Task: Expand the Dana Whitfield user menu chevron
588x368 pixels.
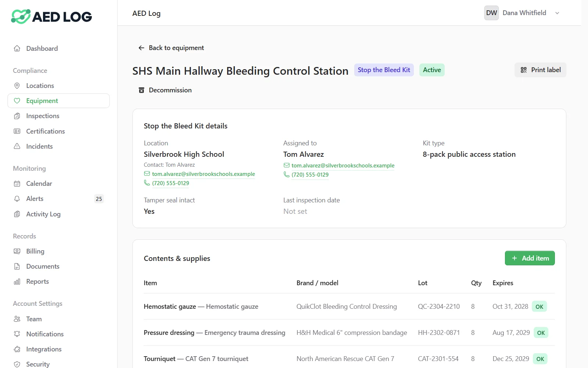Action: [557, 13]
